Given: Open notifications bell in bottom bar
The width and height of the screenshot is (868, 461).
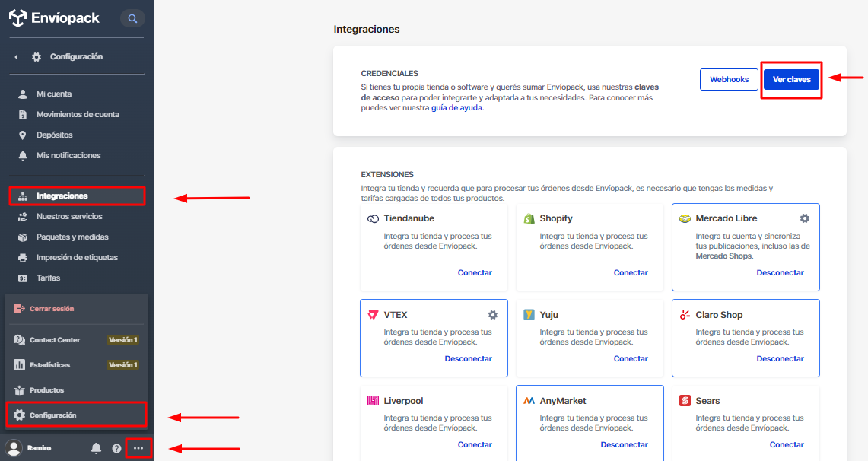Looking at the screenshot, I should click(x=96, y=448).
